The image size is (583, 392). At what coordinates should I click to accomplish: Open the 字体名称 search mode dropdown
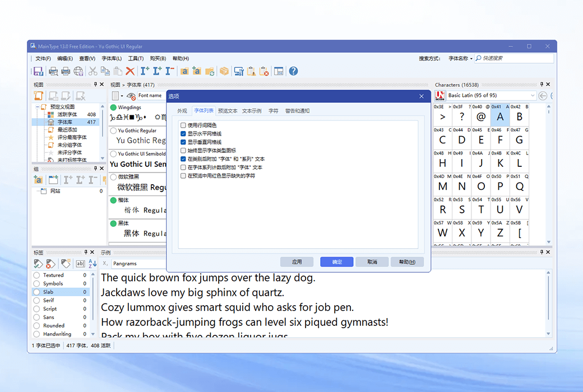[x=460, y=58]
